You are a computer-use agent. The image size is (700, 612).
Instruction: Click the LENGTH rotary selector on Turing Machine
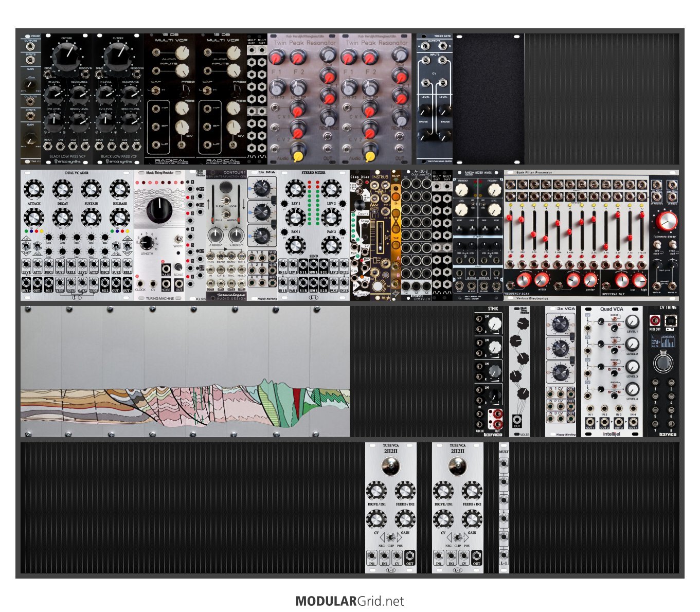147,243
